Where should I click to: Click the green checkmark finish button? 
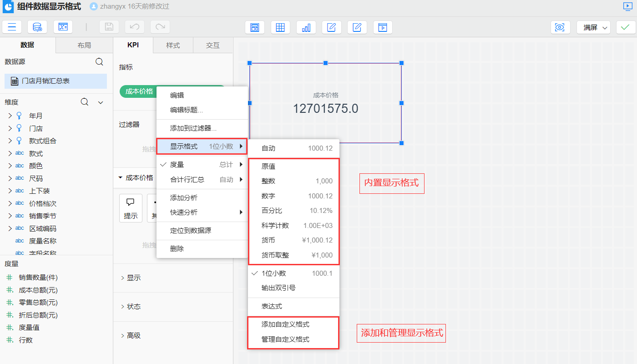[x=626, y=27]
